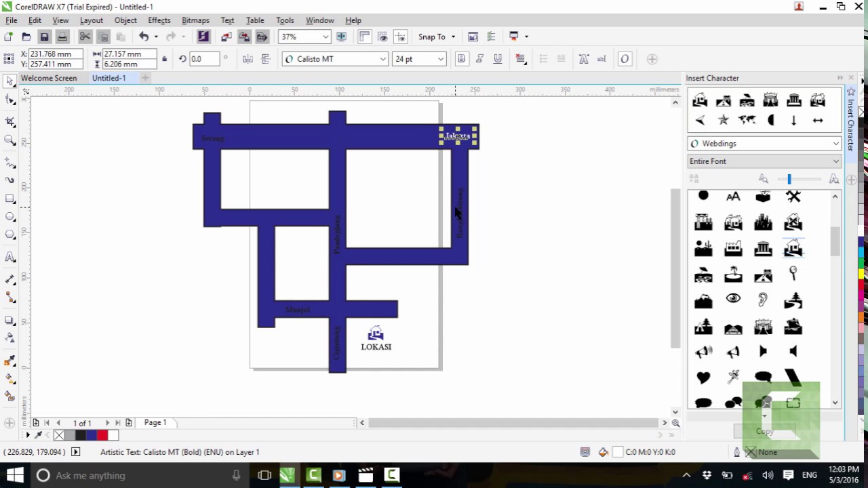The height and width of the screenshot is (488, 868).
Task: Click the Publish to PDF icon
Action: point(262,37)
